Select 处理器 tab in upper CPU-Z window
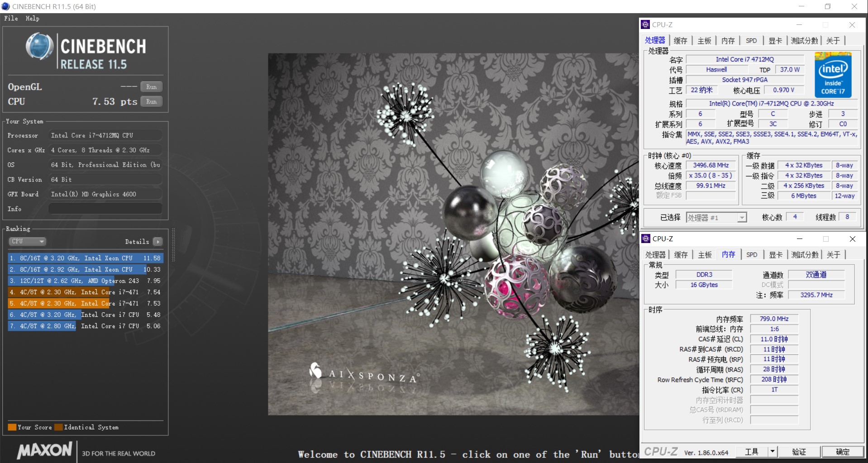This screenshot has width=868, height=463. (655, 40)
